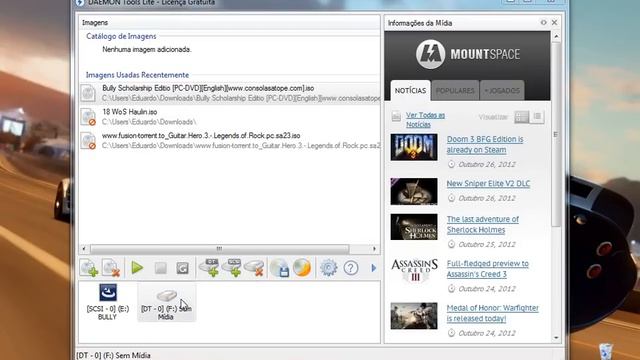
Task: Switch to the NOTÍCIAS tab
Action: point(410,91)
